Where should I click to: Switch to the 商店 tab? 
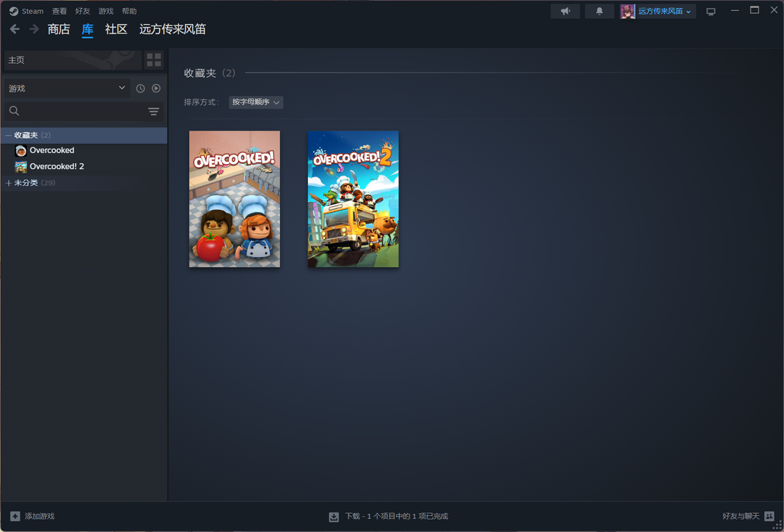[x=59, y=30]
